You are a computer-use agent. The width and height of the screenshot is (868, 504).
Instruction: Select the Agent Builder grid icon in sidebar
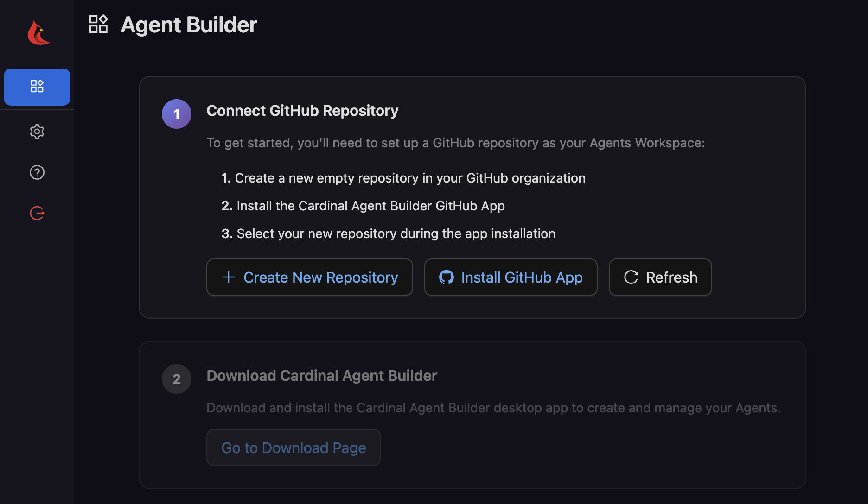37,87
